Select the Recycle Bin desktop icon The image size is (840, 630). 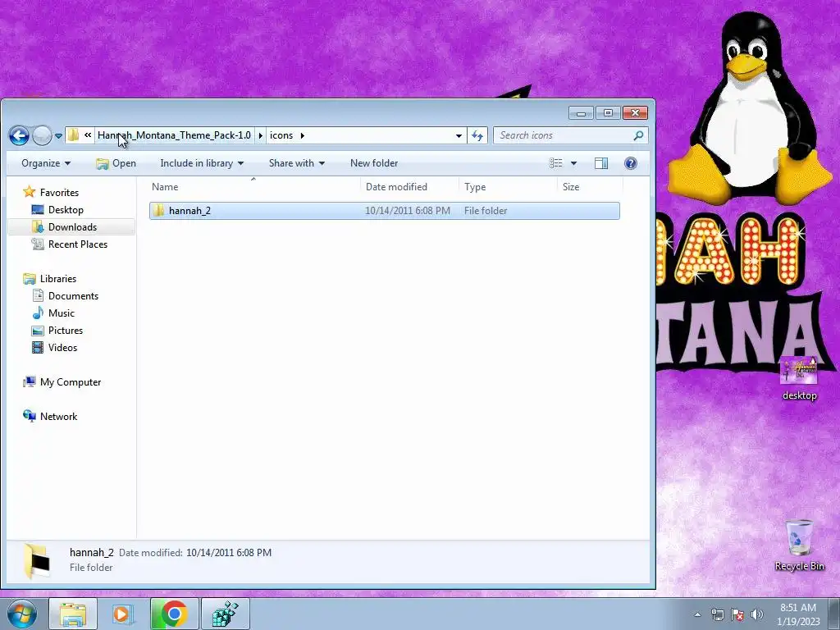(799, 546)
